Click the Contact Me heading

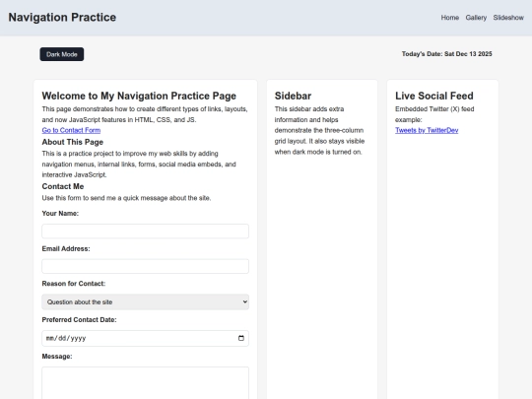point(63,186)
